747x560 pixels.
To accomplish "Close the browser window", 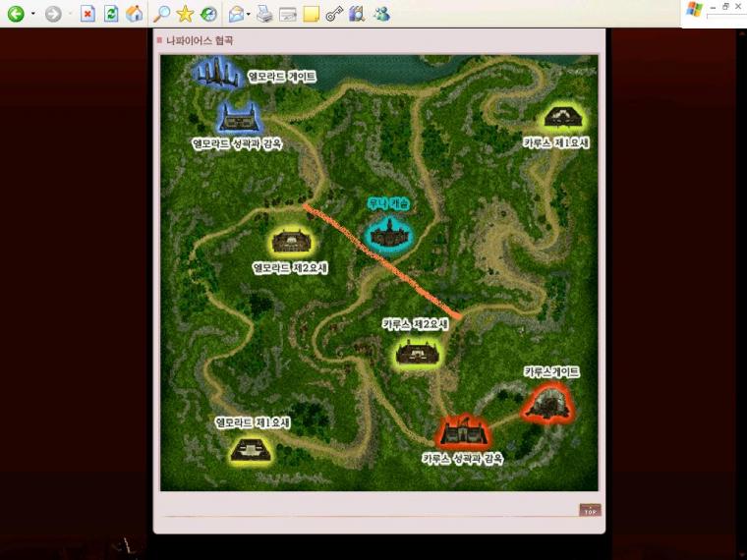I will 738,6.
